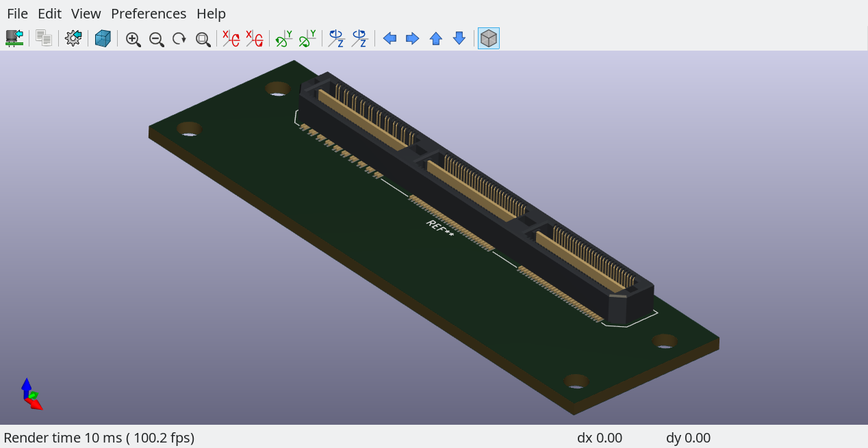Click the dx 0.00 status value
Viewport: 868px width, 448px height.
(x=600, y=438)
